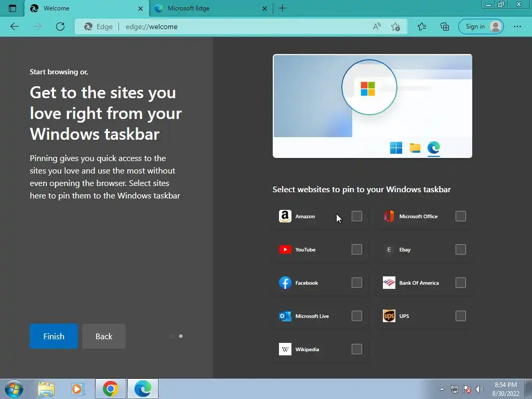This screenshot has height=399, width=532.
Task: Open Settings and more ellipsis menu
Action: (x=517, y=26)
